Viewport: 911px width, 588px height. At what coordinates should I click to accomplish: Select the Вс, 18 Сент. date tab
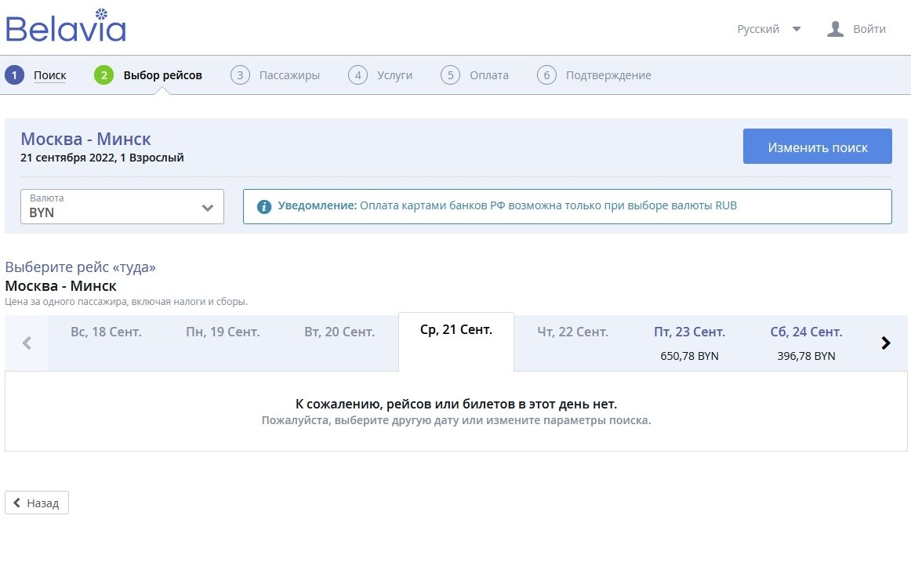[107, 343]
